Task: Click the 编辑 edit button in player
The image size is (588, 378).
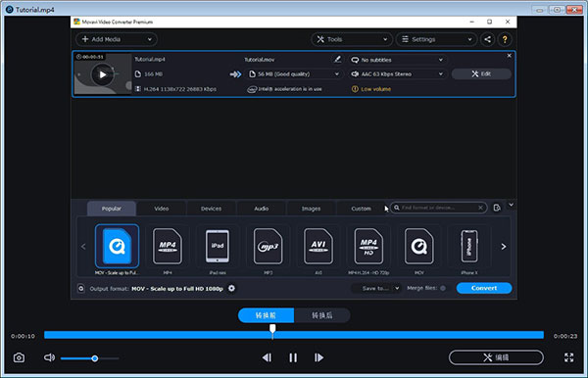Action: coord(496,357)
